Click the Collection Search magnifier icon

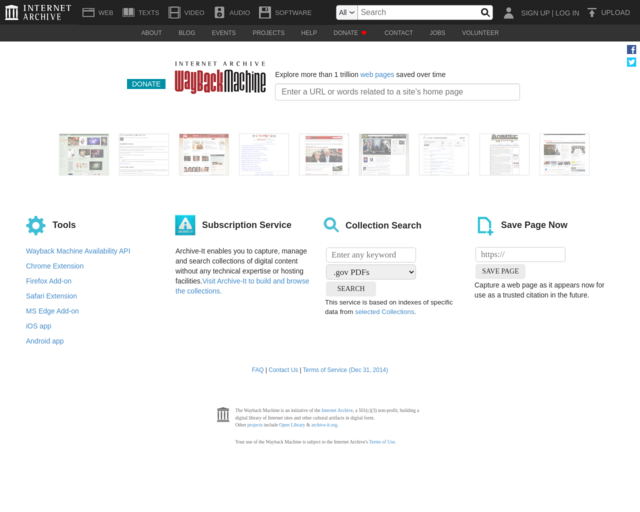click(331, 225)
